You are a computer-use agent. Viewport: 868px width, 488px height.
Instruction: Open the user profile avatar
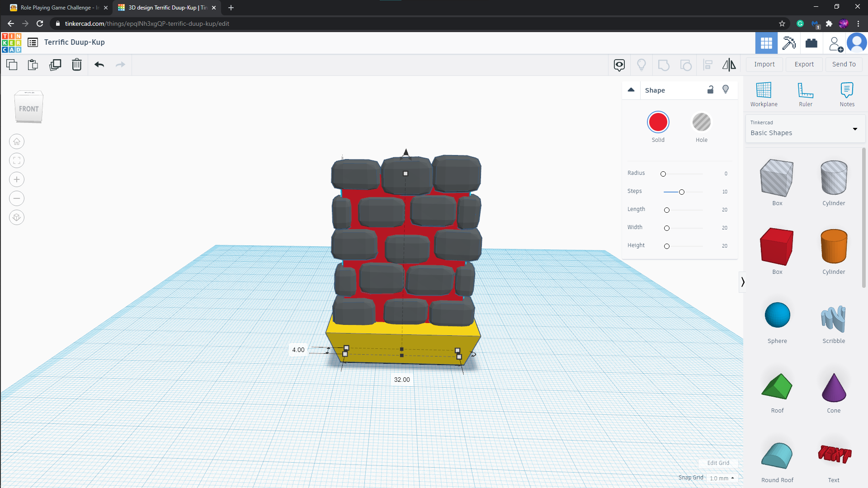click(857, 43)
